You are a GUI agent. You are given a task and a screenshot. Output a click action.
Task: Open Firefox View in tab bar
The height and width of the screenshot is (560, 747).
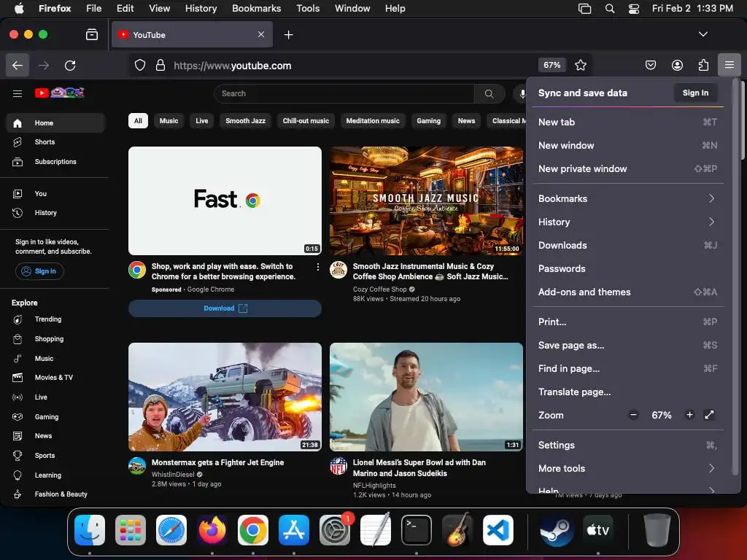pos(91,35)
